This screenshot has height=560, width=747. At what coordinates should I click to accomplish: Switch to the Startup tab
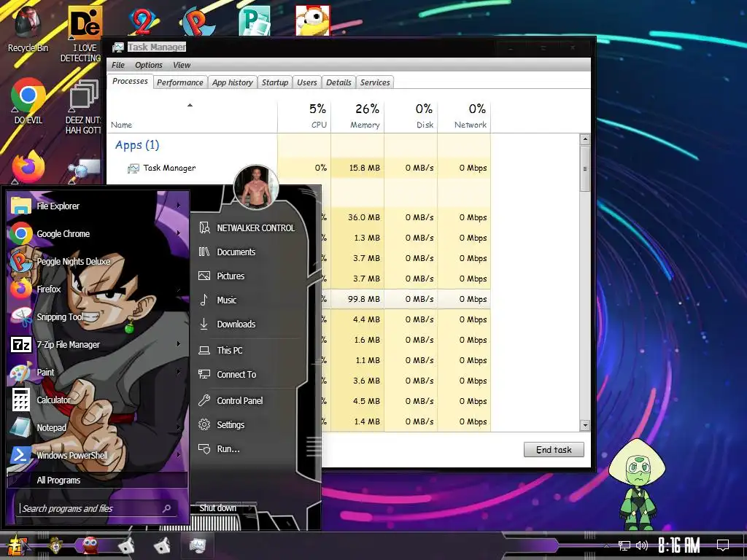(x=275, y=82)
